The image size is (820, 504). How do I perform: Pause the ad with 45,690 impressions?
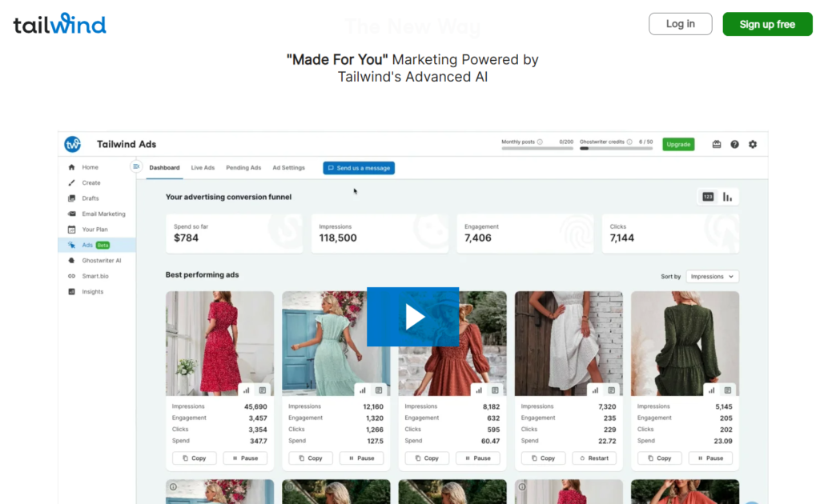[245, 458]
